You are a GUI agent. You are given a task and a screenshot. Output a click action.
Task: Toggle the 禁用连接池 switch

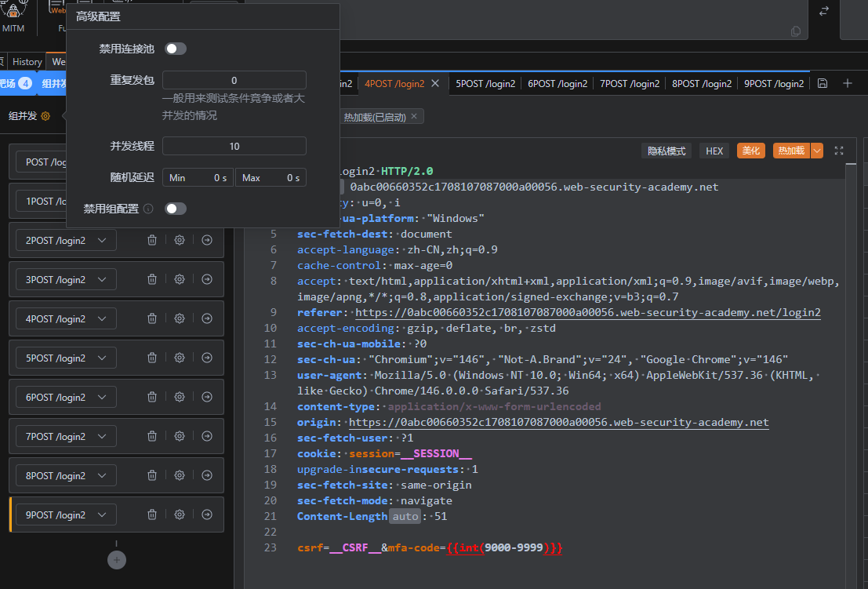tap(175, 49)
